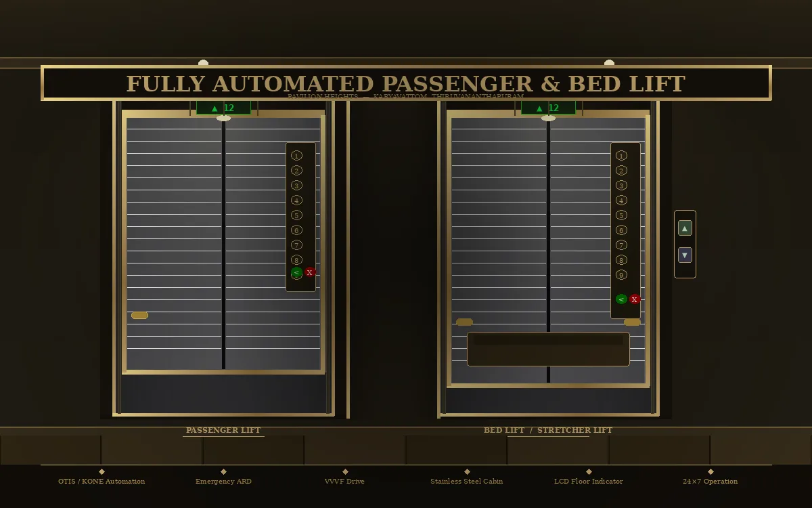Click red X button in passenger lift
Viewport: 812px width, 508px height.
pyautogui.click(x=310, y=272)
